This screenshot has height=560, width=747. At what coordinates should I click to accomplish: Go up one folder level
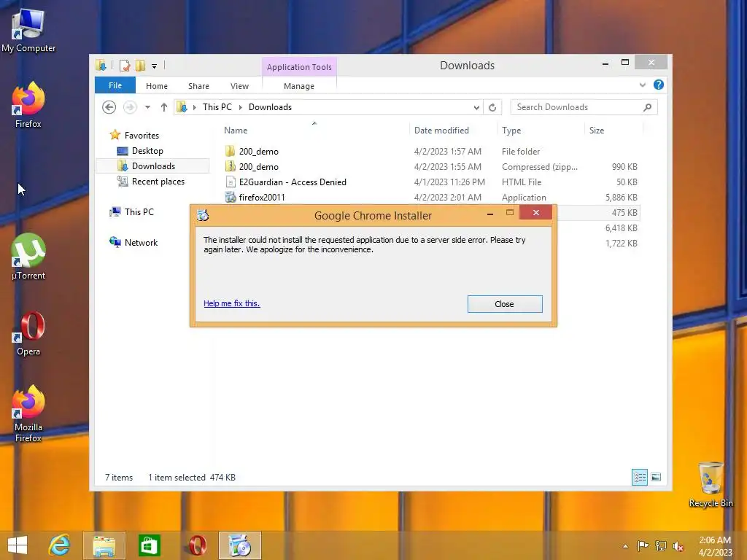[164, 107]
